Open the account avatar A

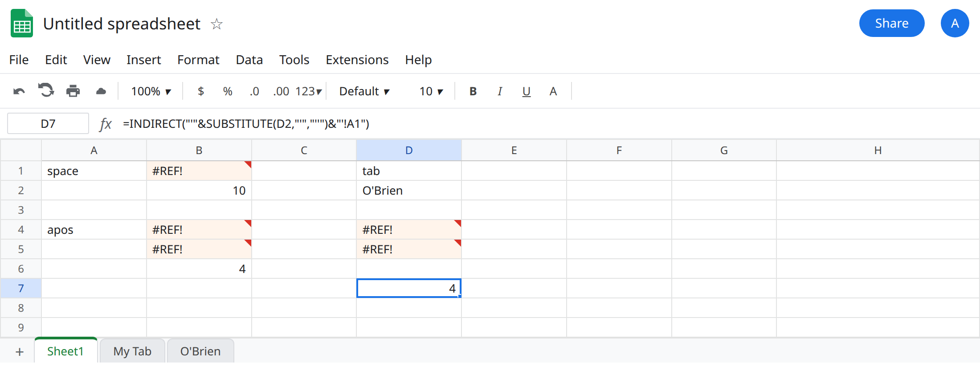tap(955, 23)
